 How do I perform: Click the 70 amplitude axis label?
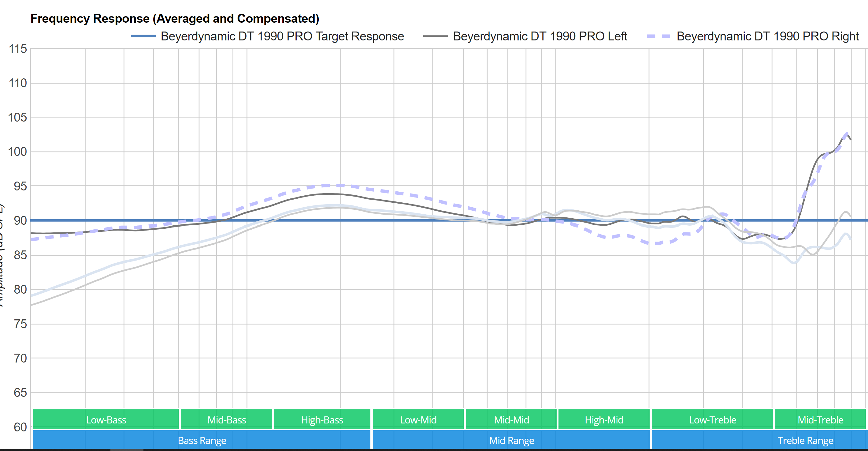point(20,358)
